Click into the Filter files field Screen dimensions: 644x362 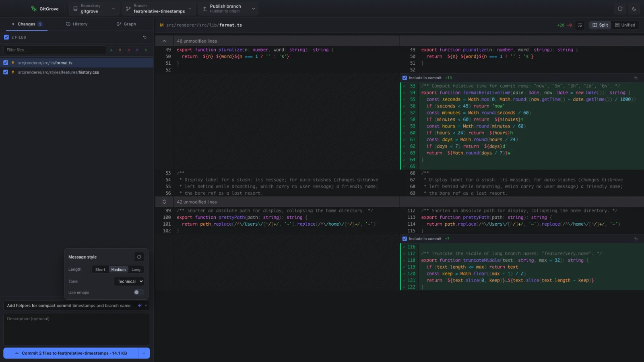[x=55, y=50]
